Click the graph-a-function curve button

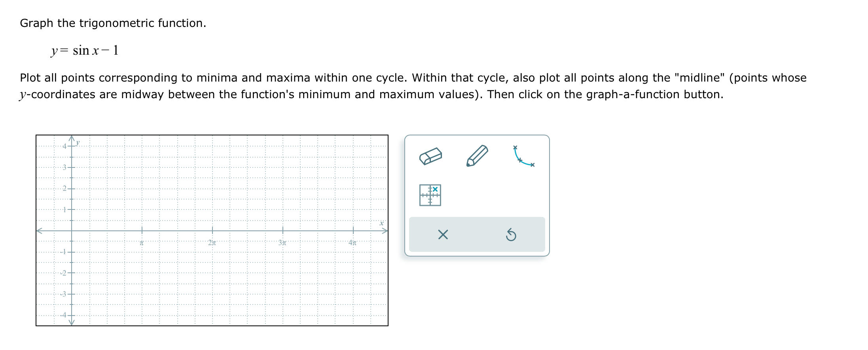coord(523,156)
